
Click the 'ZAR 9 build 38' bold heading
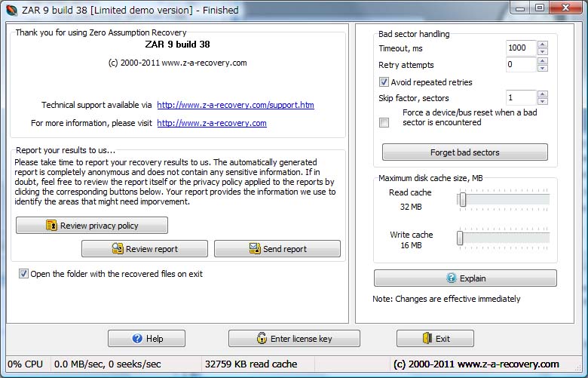tap(177, 45)
